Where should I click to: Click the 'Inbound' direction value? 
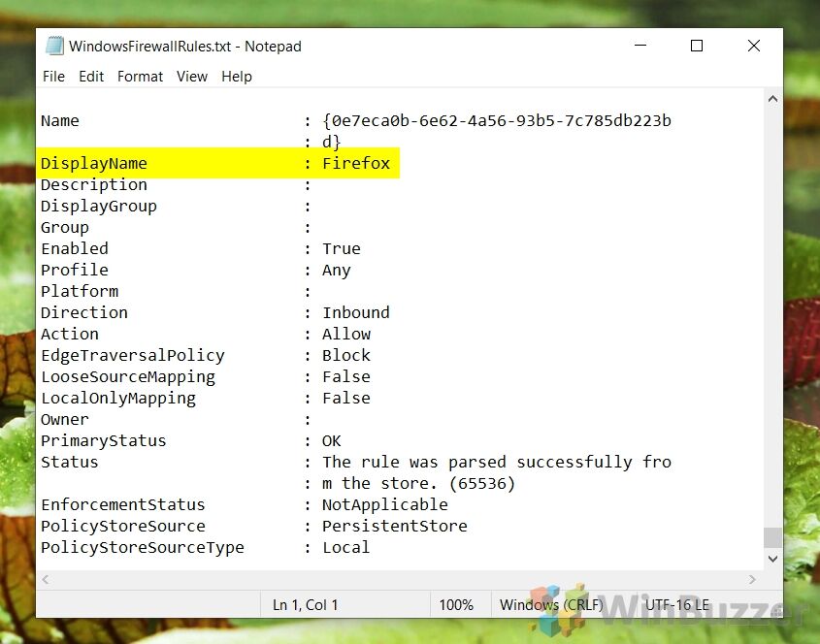(356, 312)
